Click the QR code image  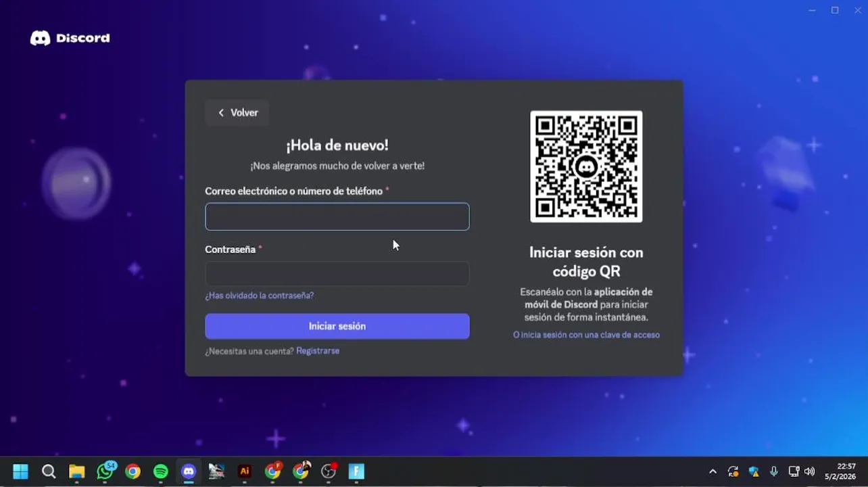pos(586,166)
